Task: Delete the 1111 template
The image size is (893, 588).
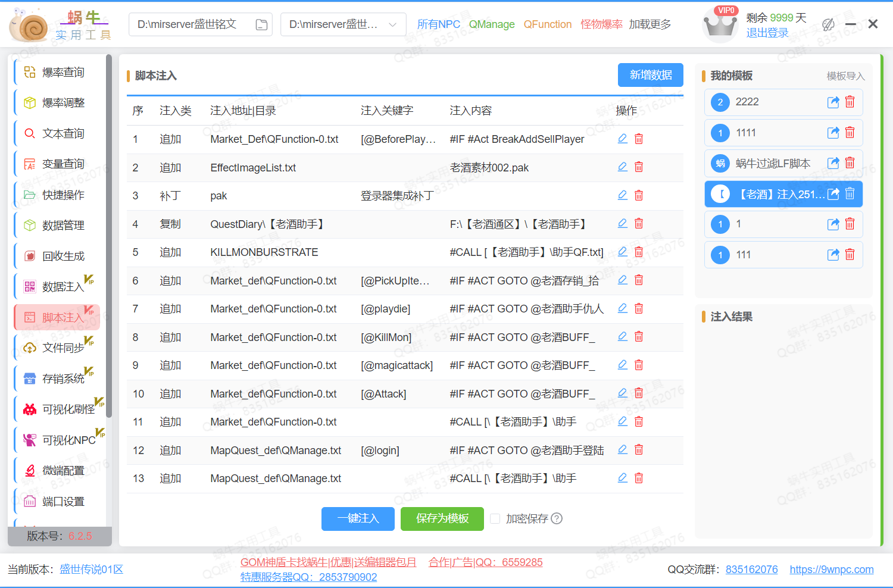Action: pos(850,133)
